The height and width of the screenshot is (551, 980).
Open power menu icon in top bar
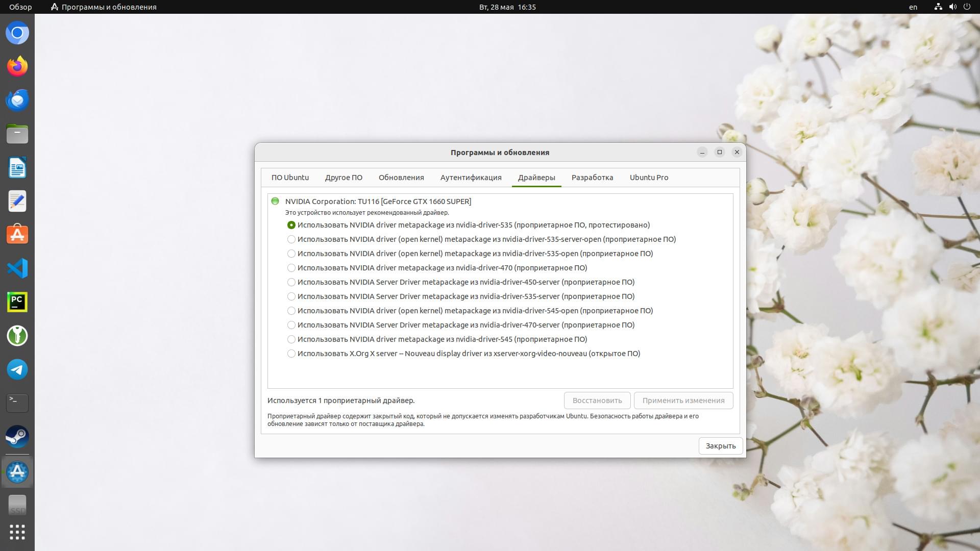[967, 7]
